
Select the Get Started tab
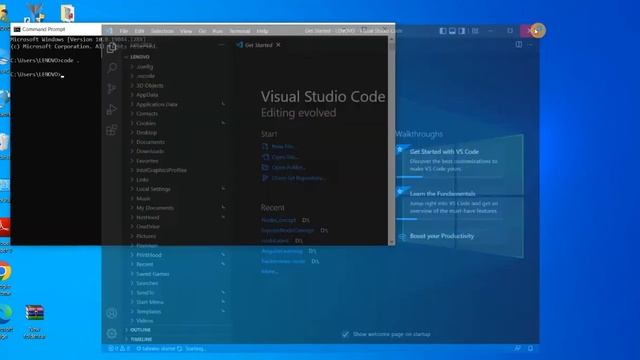click(258, 45)
